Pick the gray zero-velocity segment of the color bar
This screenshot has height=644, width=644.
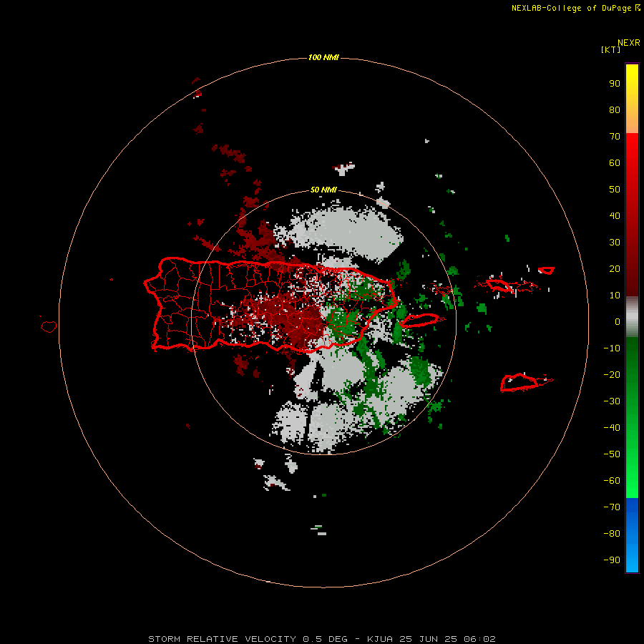pyautogui.click(x=632, y=317)
